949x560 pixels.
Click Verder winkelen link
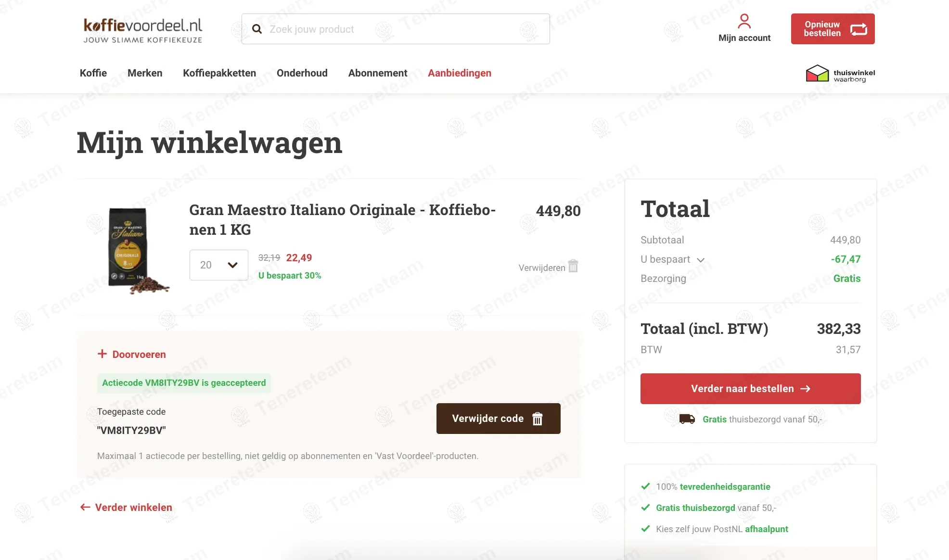tap(126, 508)
